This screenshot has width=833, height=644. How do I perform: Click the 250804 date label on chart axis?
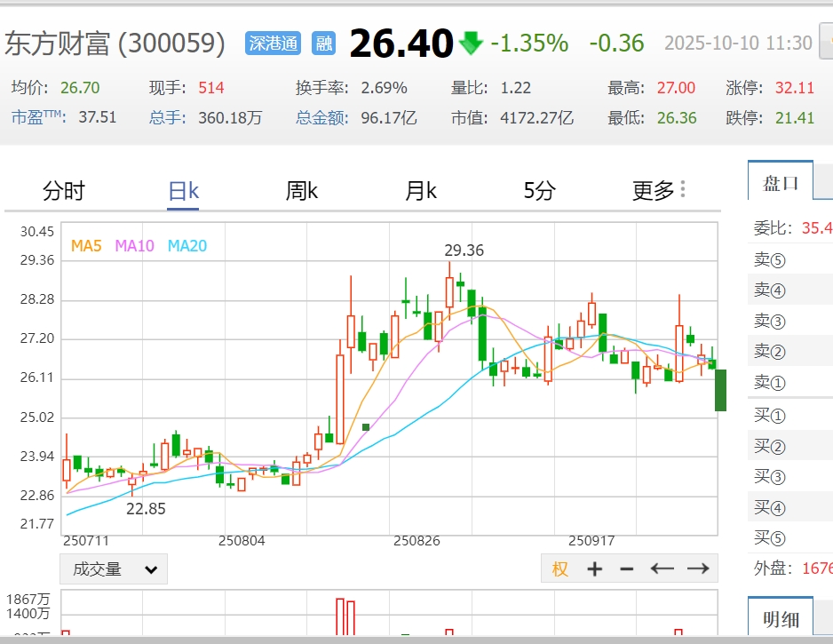click(242, 541)
